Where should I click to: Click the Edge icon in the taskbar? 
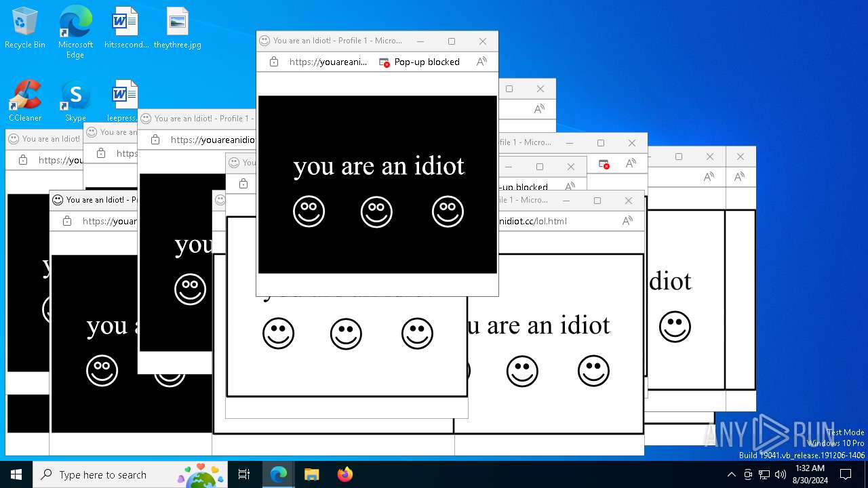(x=279, y=474)
